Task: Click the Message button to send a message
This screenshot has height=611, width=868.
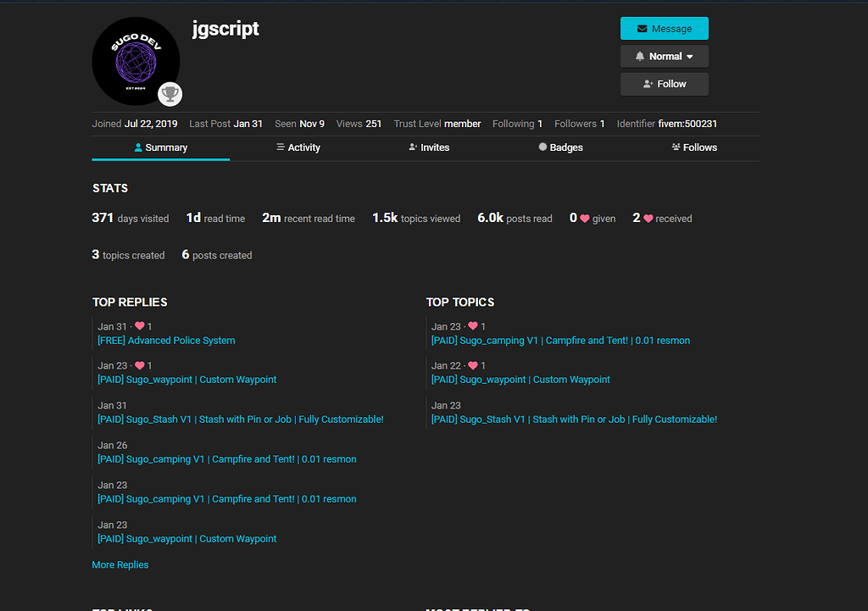Action: pos(664,29)
